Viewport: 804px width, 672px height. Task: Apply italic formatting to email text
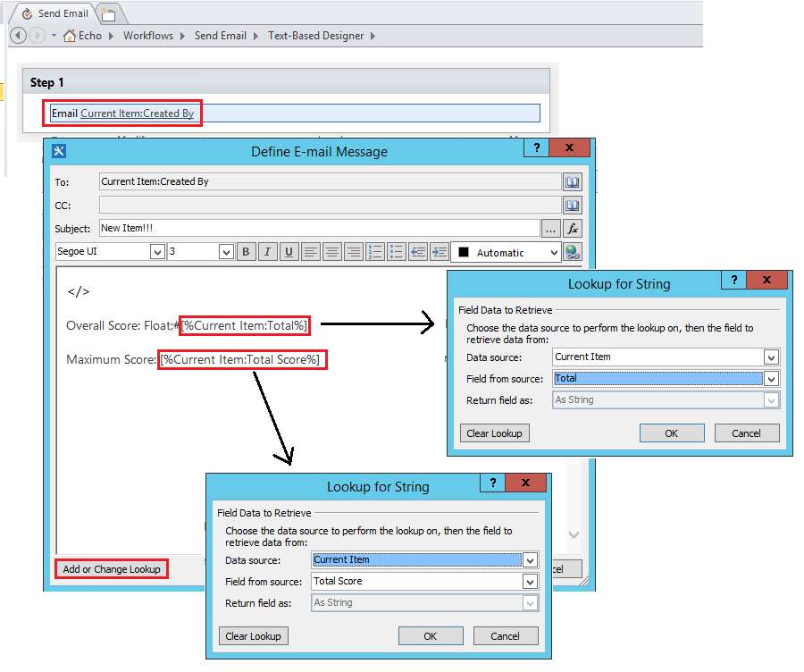point(267,252)
